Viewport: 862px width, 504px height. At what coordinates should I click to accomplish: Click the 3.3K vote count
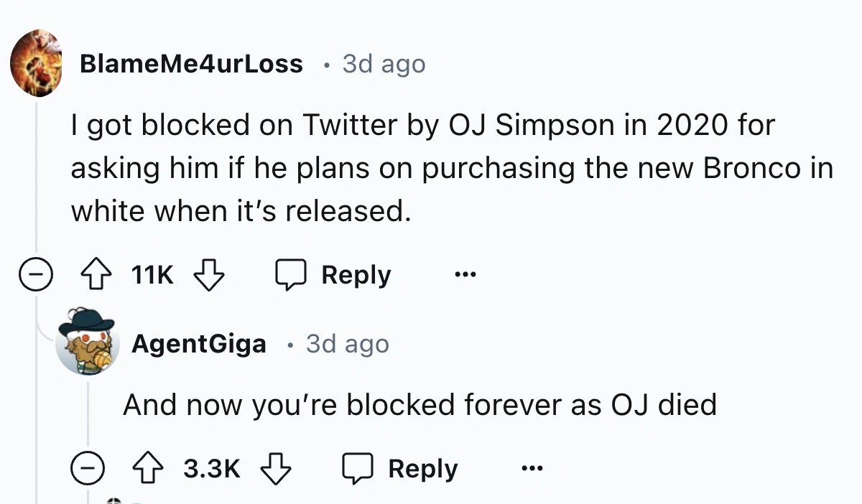[x=212, y=470]
